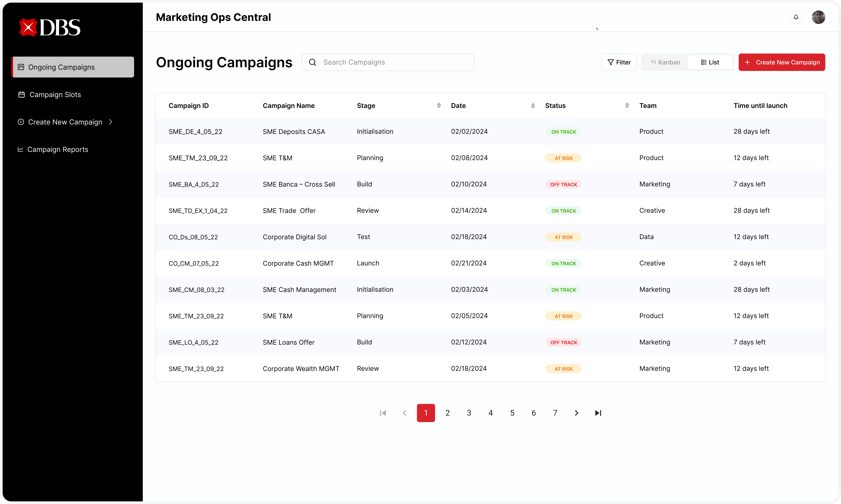Viewport: 841px width, 504px height.
Task: Click 2 days left cell
Action: pos(749,263)
